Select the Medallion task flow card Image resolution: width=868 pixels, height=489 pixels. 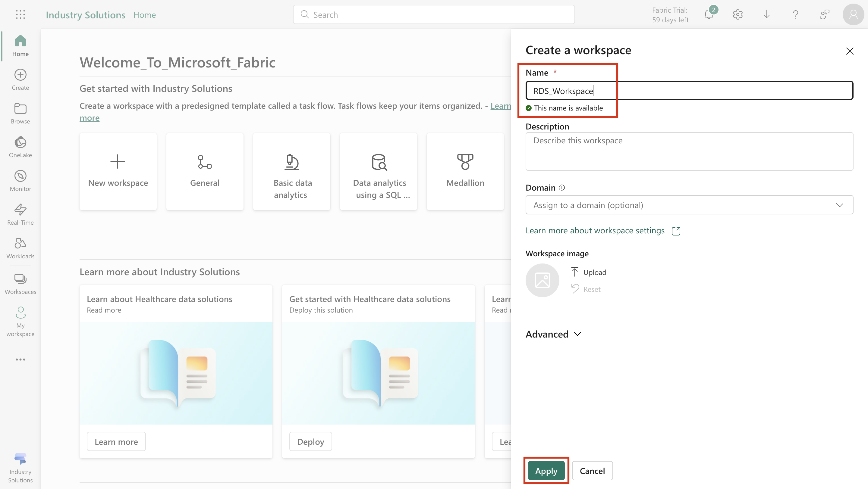coord(465,172)
